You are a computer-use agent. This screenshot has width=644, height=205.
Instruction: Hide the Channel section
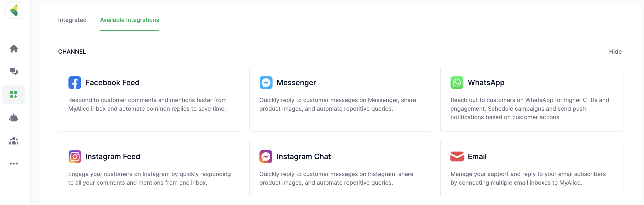tap(615, 52)
